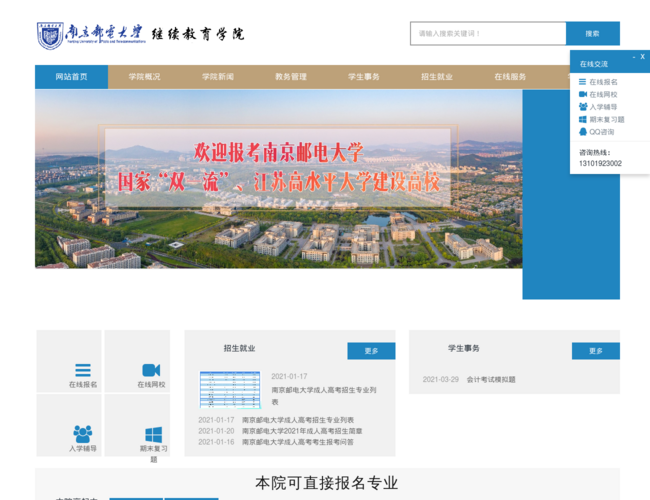Click floating panel's 在线报名 list icon
The width and height of the screenshot is (650, 500).
[582, 82]
